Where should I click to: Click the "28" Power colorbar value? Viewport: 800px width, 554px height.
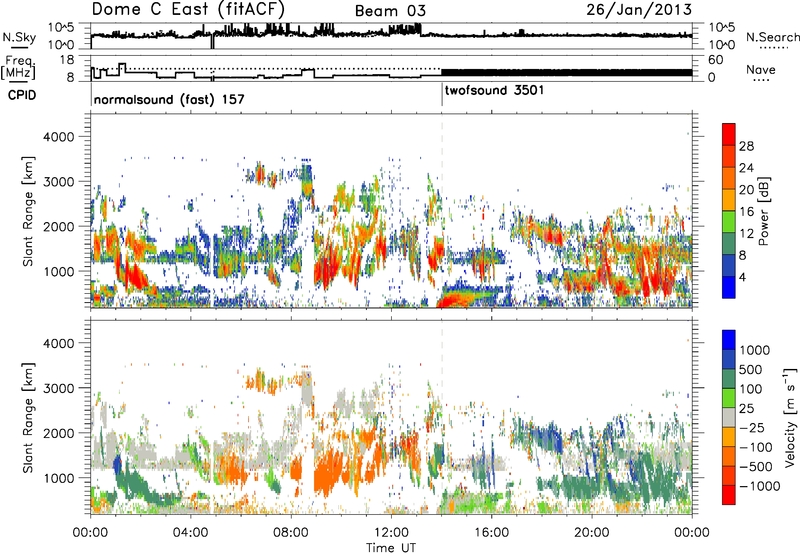point(746,146)
